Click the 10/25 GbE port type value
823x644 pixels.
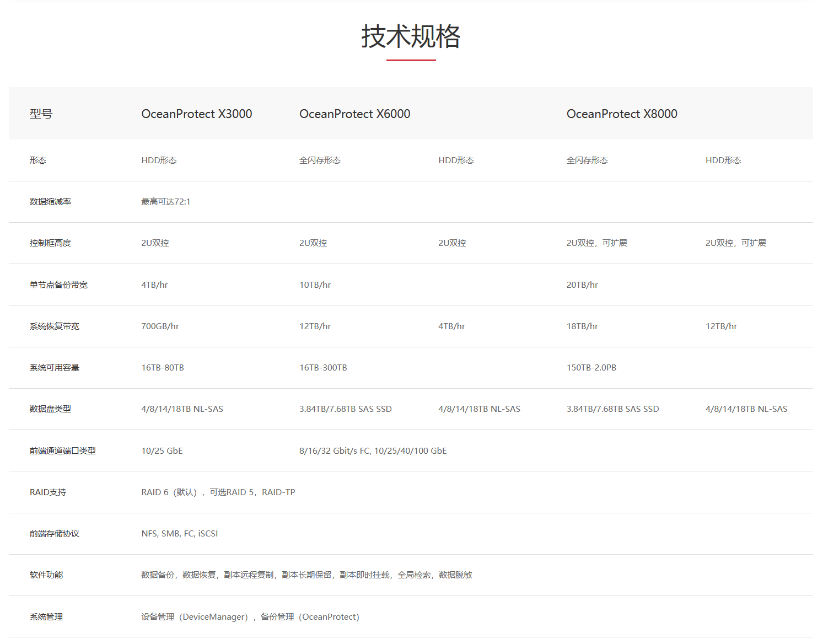[162, 451]
